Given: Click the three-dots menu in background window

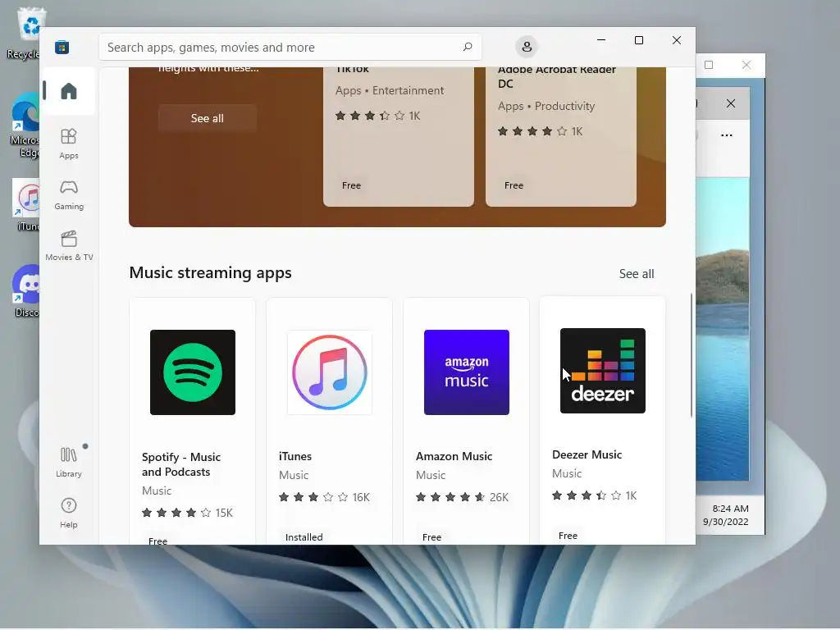Looking at the screenshot, I should coord(727,135).
